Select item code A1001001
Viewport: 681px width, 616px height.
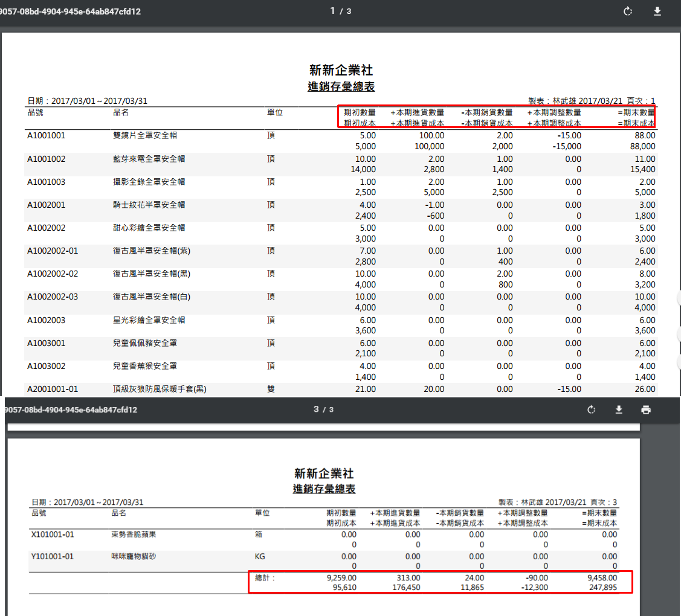coord(46,135)
